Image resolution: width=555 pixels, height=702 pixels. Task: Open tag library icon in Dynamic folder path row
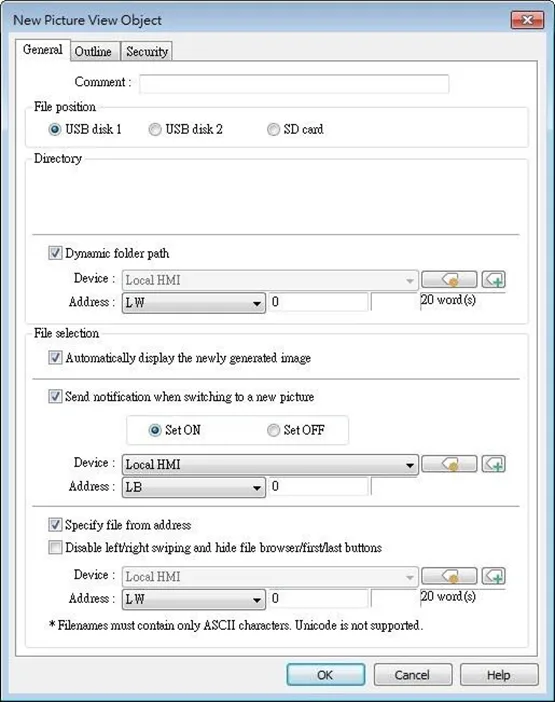(449, 280)
